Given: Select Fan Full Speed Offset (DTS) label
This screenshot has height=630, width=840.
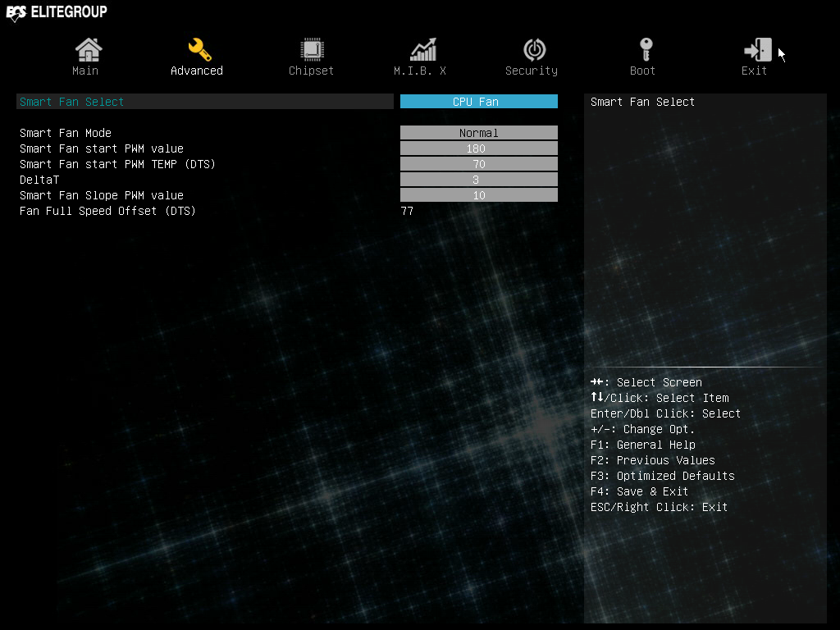Looking at the screenshot, I should click(x=107, y=211).
